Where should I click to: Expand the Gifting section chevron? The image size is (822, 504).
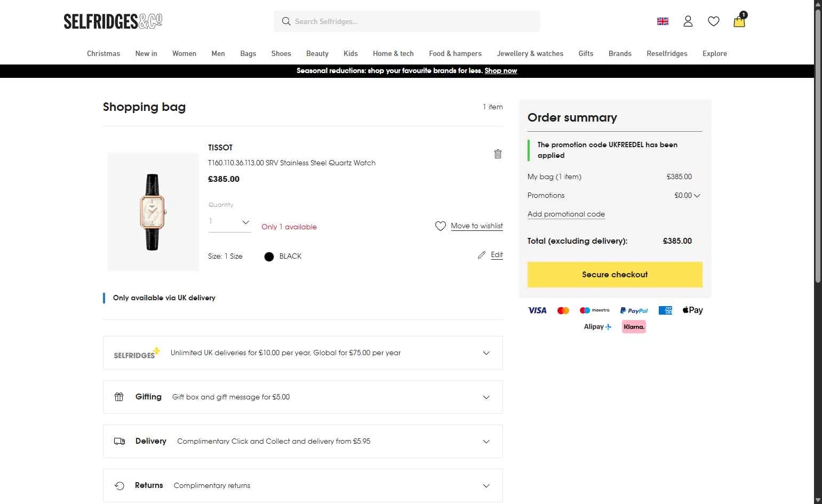click(x=486, y=397)
